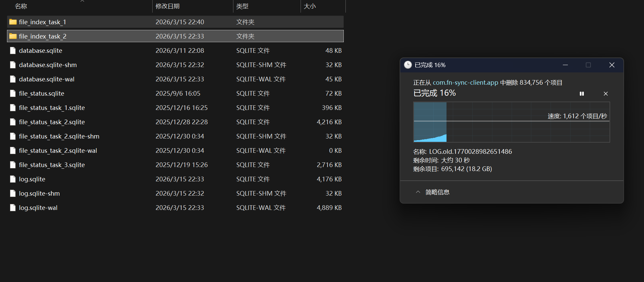Select the log.sqlite-wal file name

coord(38,208)
